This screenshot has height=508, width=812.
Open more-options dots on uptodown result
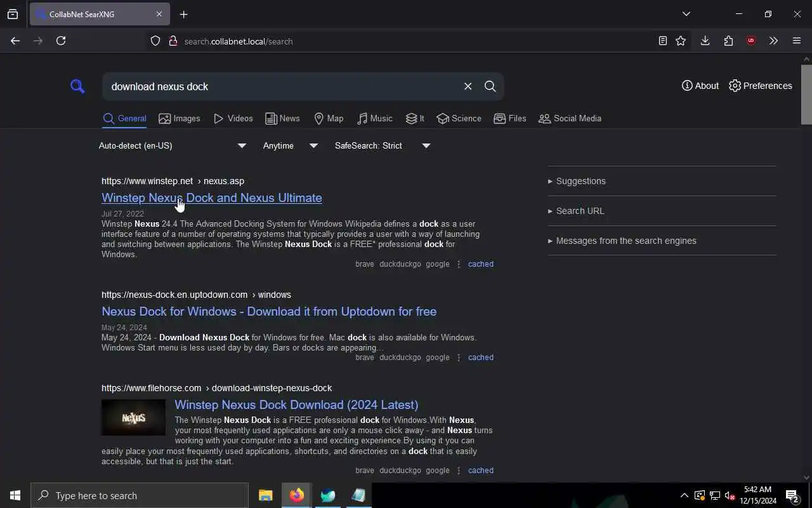(x=459, y=358)
